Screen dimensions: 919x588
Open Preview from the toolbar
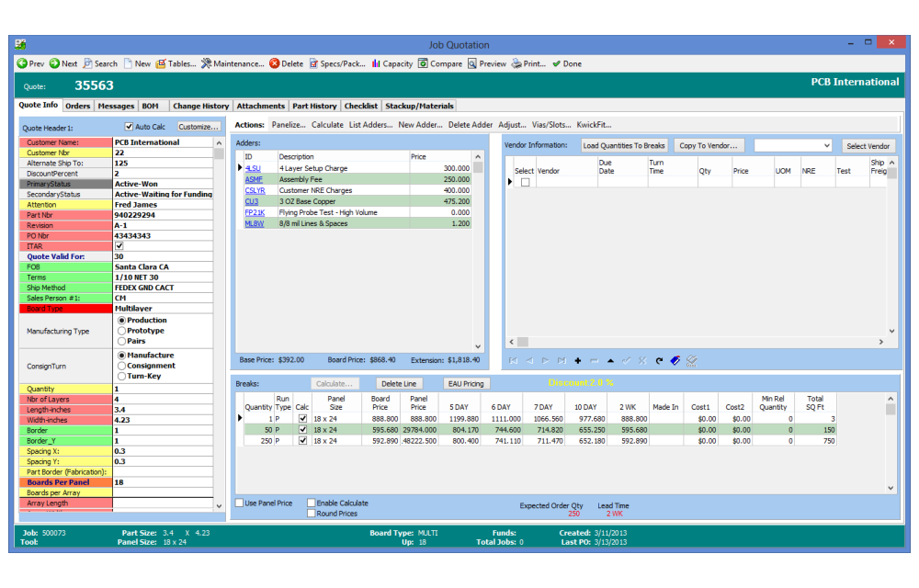click(472, 63)
